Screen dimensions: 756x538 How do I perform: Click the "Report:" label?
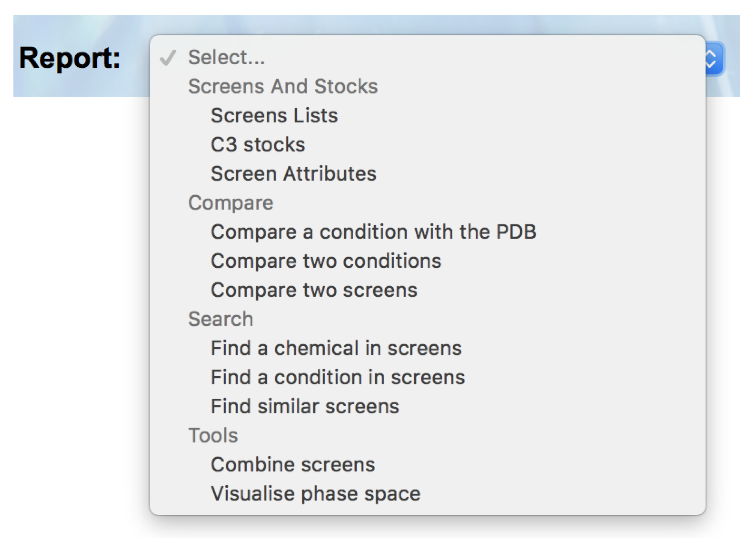(x=70, y=58)
